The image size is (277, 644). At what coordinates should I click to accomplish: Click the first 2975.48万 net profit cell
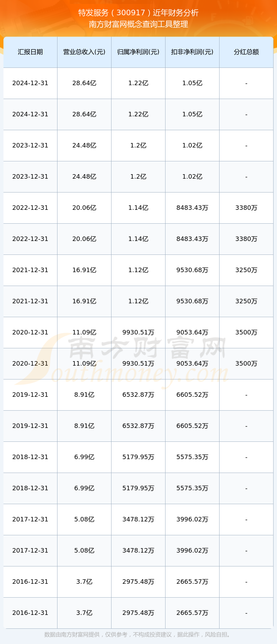[138, 582]
